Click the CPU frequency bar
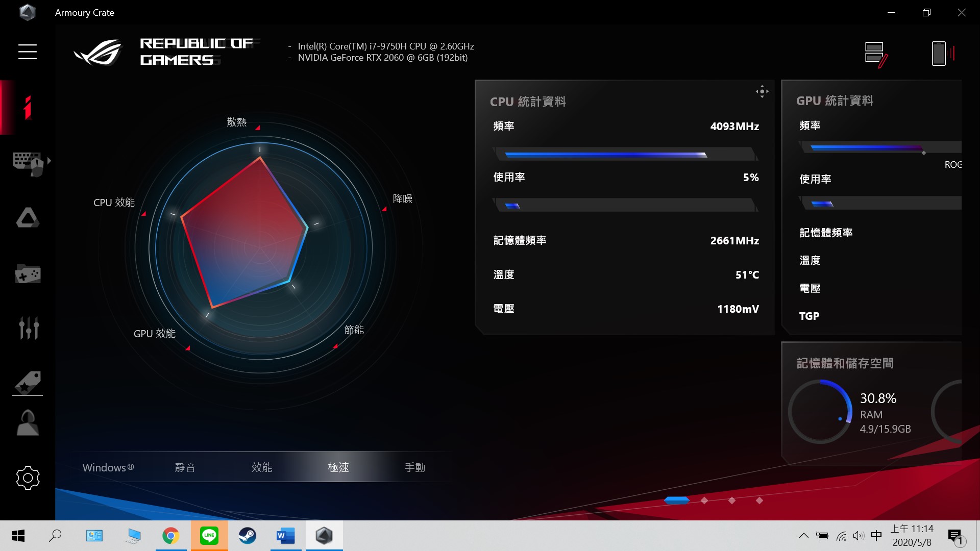980x551 pixels. coord(625,154)
